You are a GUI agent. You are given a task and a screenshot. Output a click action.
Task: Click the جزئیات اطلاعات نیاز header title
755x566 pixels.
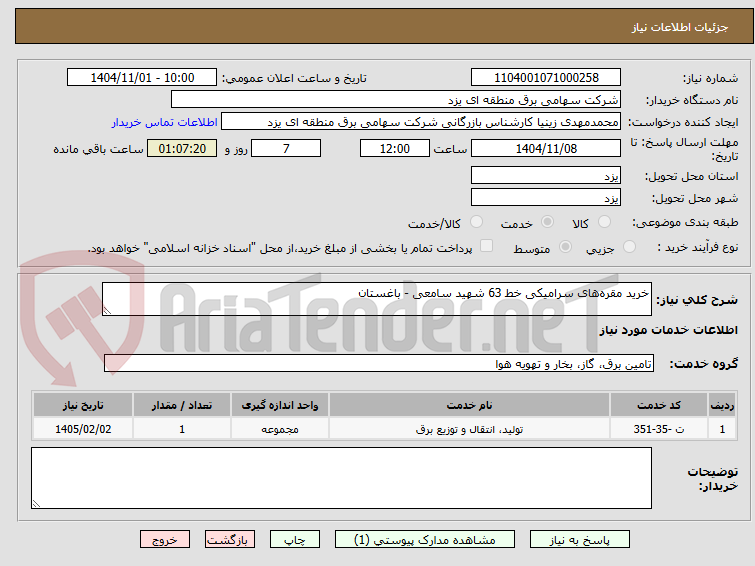click(680, 27)
